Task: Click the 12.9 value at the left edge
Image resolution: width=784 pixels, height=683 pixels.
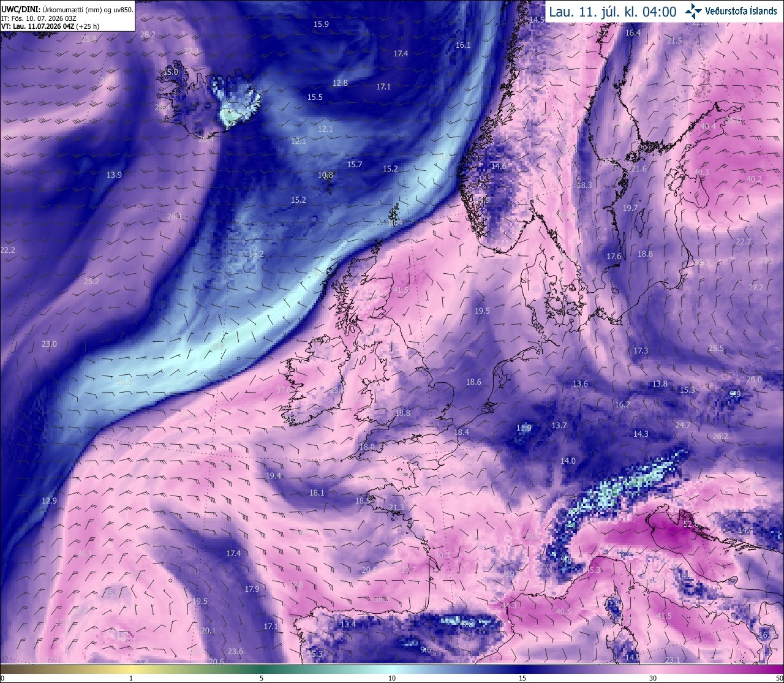Action: [x=49, y=500]
